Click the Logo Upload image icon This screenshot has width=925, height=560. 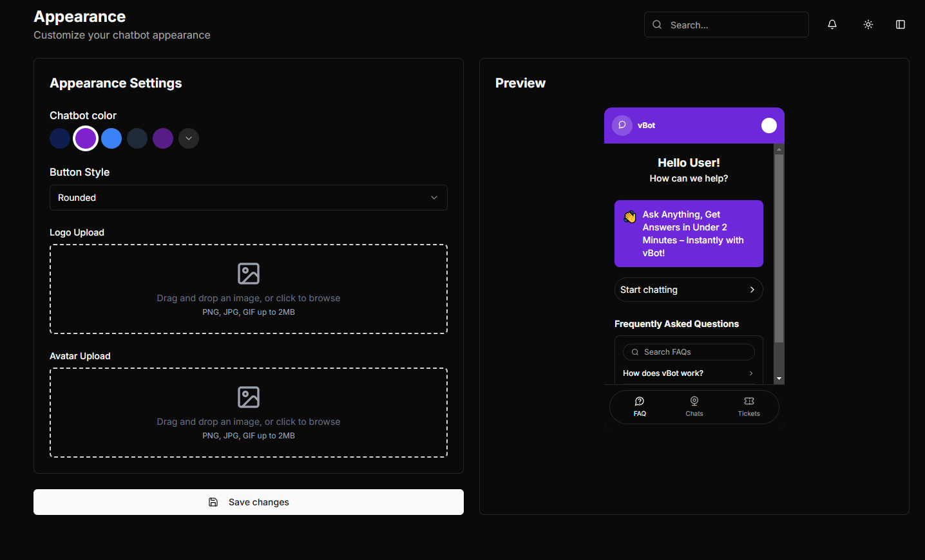pyautogui.click(x=249, y=274)
